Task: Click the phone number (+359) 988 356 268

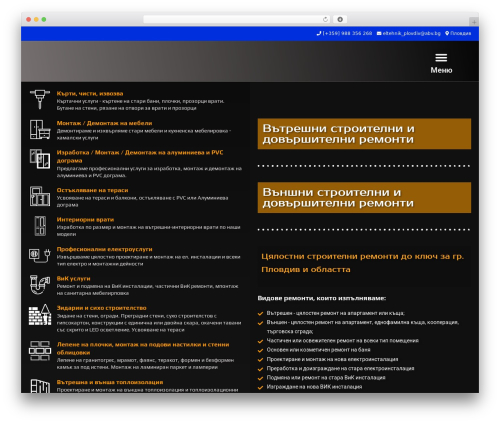Action: click(347, 33)
